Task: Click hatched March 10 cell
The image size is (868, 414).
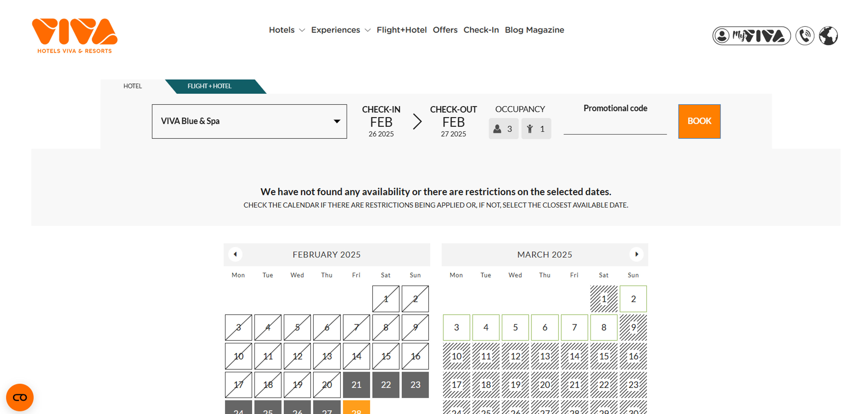Action: click(456, 356)
